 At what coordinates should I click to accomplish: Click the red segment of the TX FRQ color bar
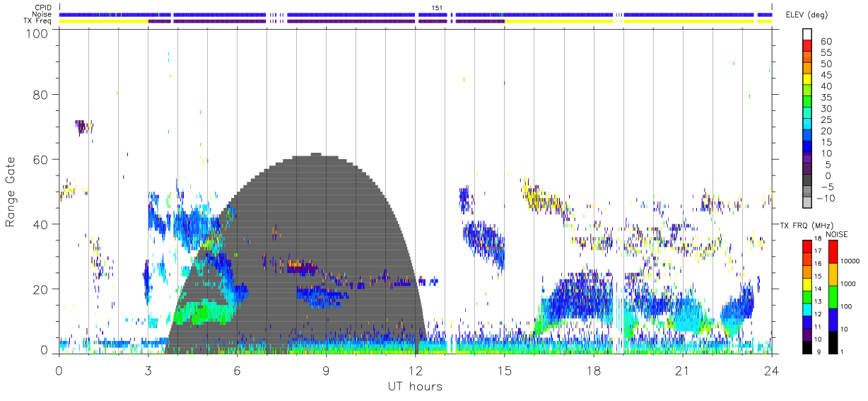point(808,245)
